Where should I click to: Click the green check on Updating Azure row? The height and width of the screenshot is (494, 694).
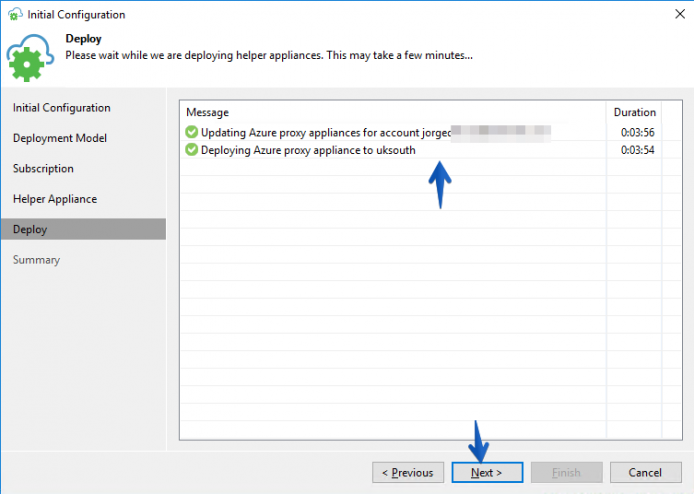[192, 132]
